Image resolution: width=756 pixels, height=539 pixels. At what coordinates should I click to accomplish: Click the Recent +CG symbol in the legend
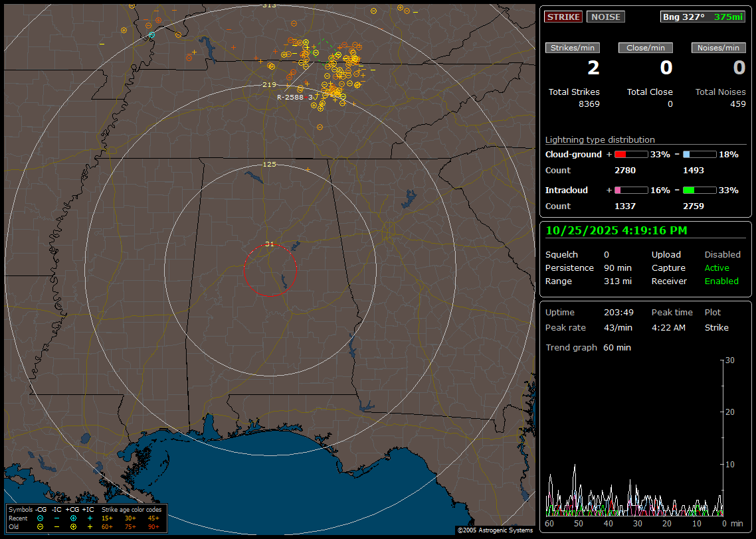point(73,518)
